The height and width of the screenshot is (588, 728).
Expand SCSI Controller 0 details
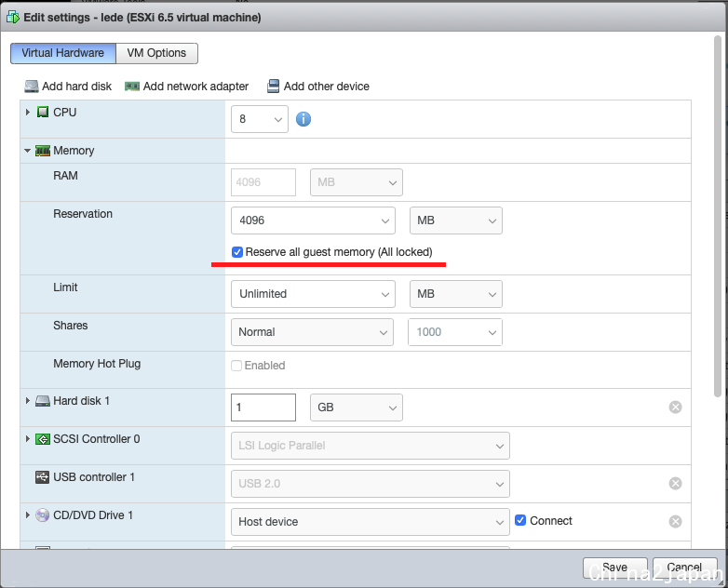27,438
